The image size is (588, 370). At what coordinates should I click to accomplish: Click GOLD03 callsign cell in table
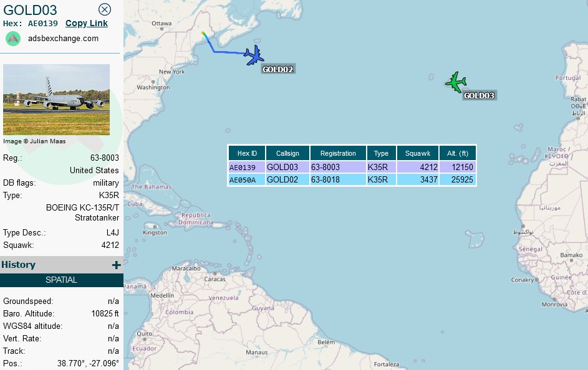(287, 167)
